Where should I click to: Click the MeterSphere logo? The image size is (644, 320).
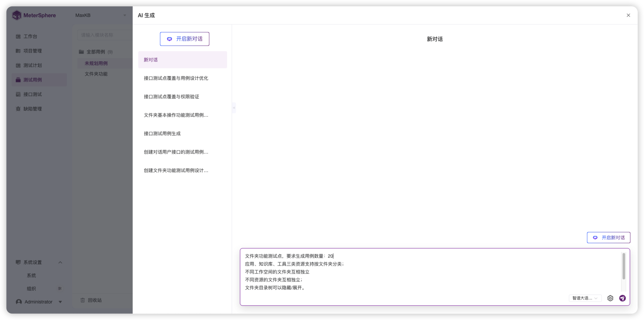point(34,15)
